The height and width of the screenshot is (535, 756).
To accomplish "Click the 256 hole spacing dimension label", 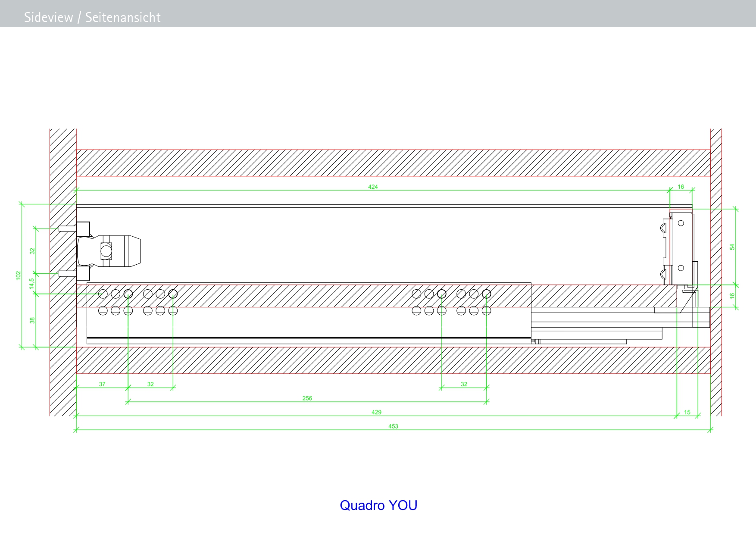I will click(307, 398).
